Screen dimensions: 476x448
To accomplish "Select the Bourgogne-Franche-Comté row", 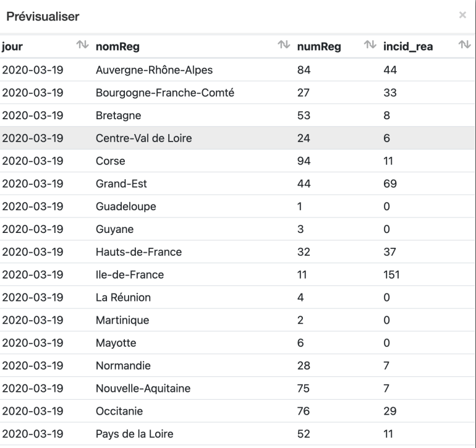I will click(237, 93).
